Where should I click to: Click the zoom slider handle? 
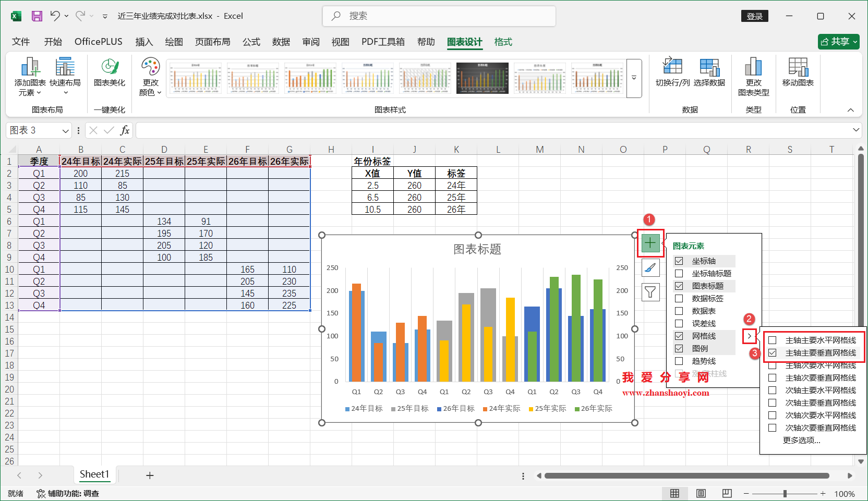pos(785,494)
